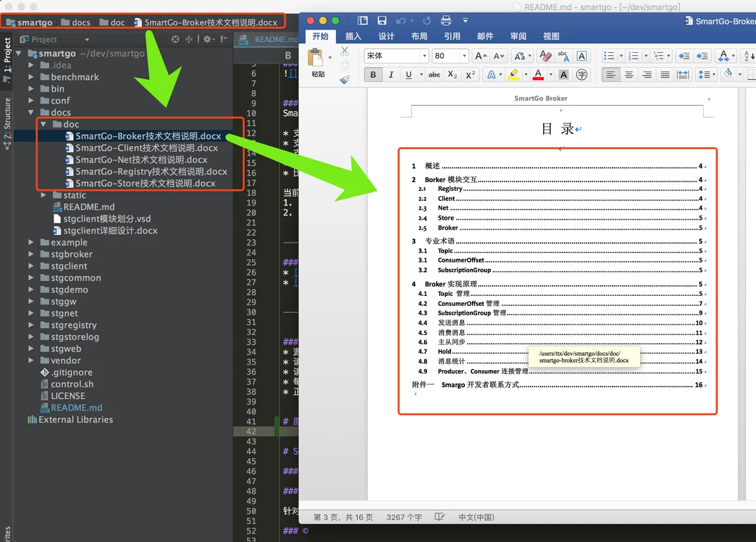Select control.sh in the project tree
Viewport: 756px width, 542px height.
click(72, 384)
